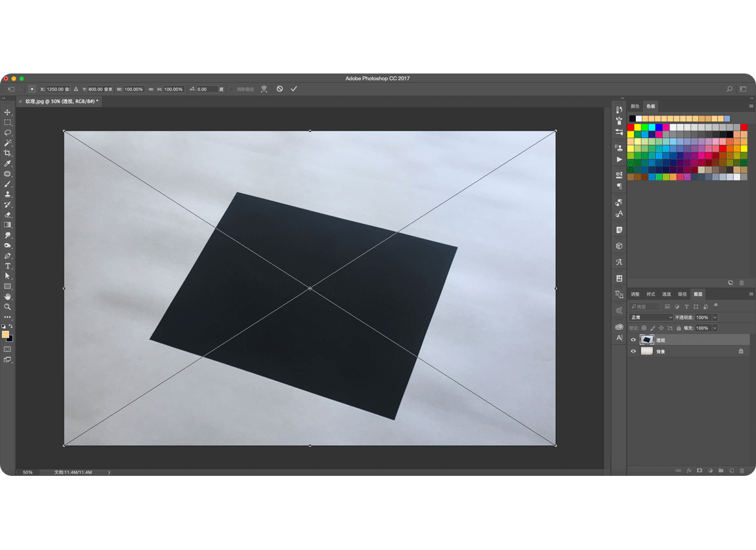Click the new layer button at panel bottom
The image size is (756, 550).
point(732,471)
